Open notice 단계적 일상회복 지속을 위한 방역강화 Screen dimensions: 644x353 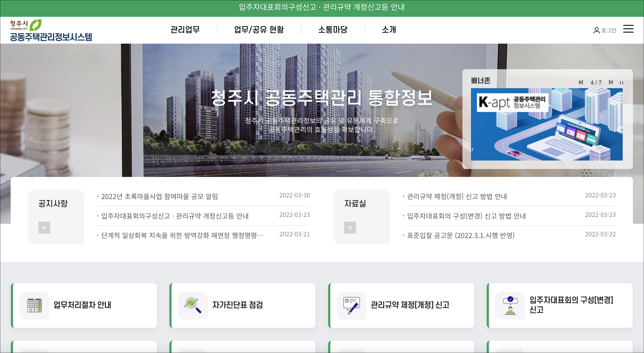tap(182, 235)
